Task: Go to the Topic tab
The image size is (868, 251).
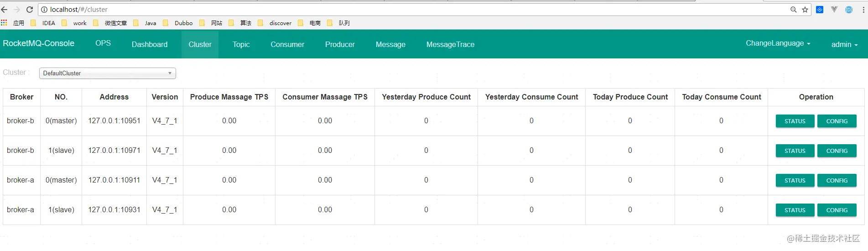Action: click(241, 44)
